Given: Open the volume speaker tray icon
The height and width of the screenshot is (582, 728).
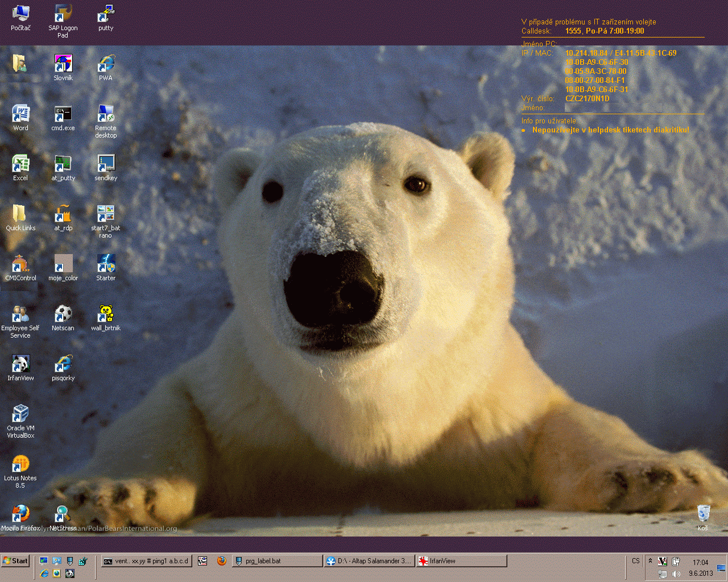Looking at the screenshot, I should [676, 574].
